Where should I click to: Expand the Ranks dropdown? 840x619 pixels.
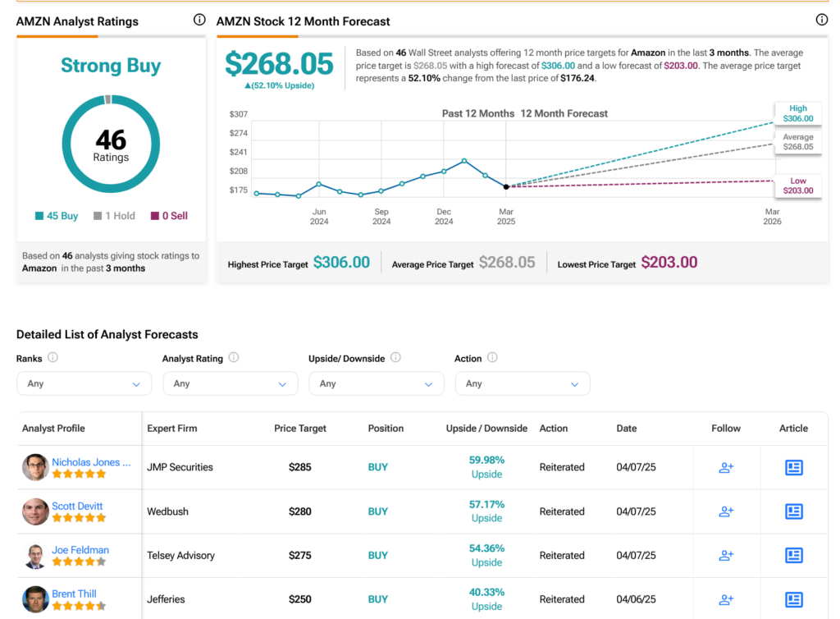pyautogui.click(x=84, y=383)
